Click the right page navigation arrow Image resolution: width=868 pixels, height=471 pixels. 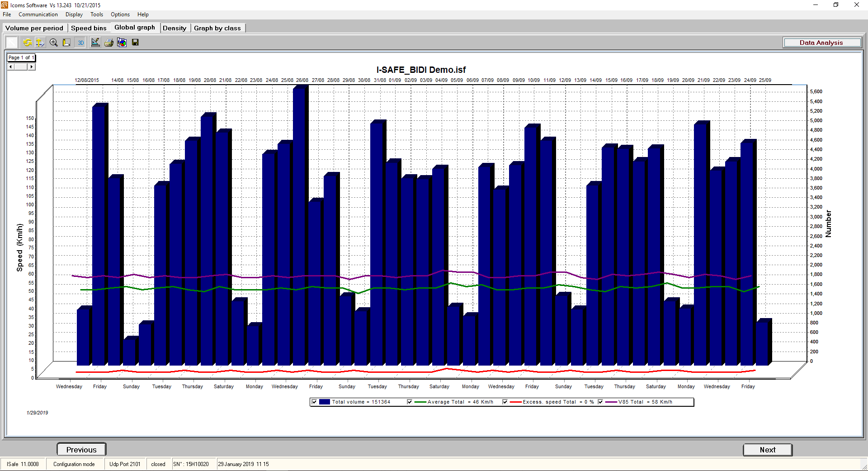pyautogui.click(x=31, y=67)
